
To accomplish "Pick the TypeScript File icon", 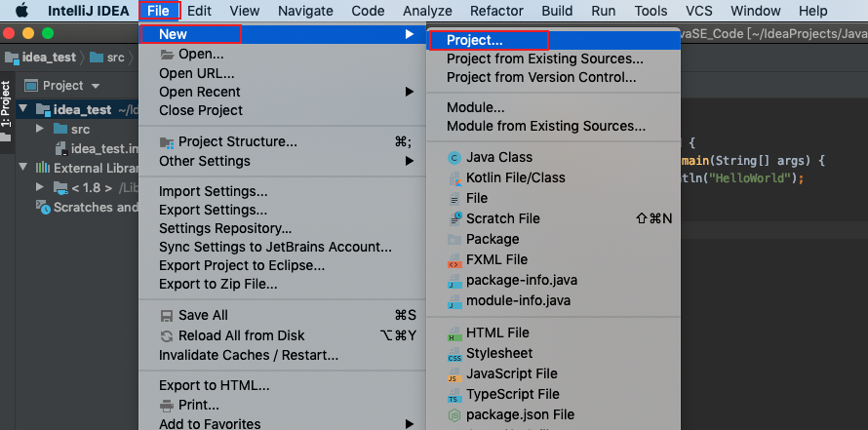I will pos(454,395).
